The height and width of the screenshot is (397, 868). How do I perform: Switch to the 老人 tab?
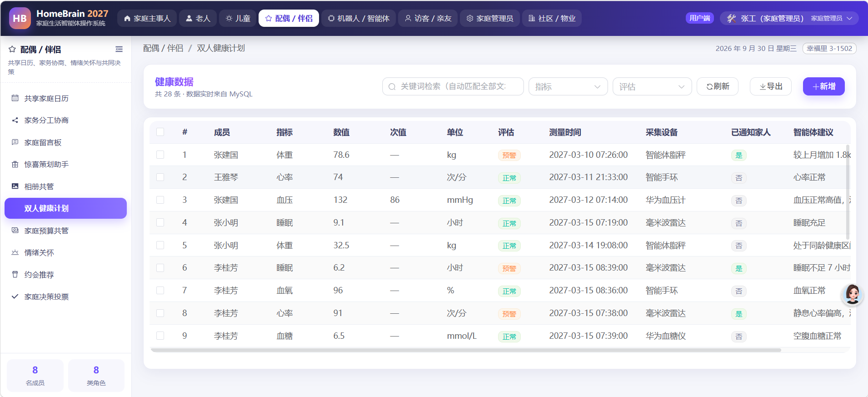[198, 18]
